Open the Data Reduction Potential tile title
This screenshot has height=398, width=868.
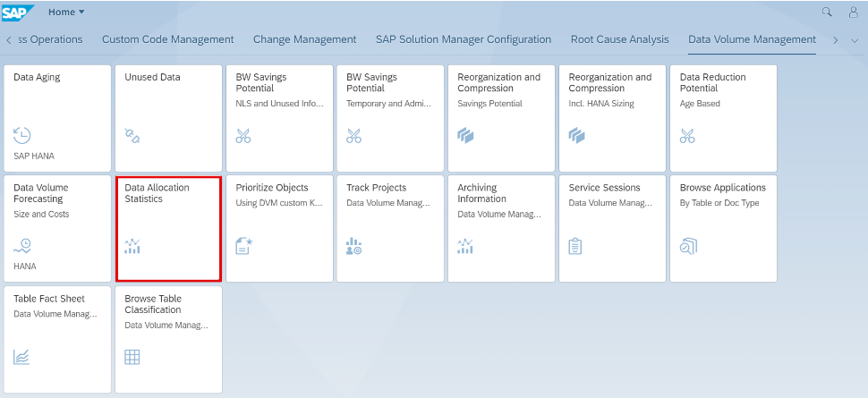[x=713, y=82]
